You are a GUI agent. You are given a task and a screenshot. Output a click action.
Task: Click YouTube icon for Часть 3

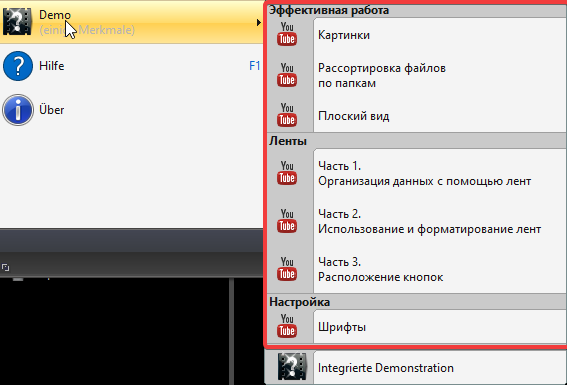287,269
